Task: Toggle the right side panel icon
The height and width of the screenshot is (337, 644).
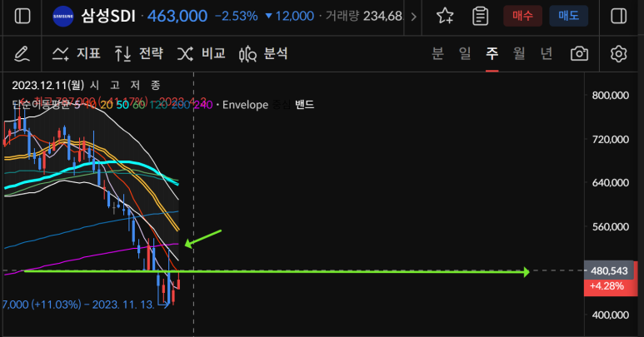Action: pyautogui.click(x=618, y=17)
